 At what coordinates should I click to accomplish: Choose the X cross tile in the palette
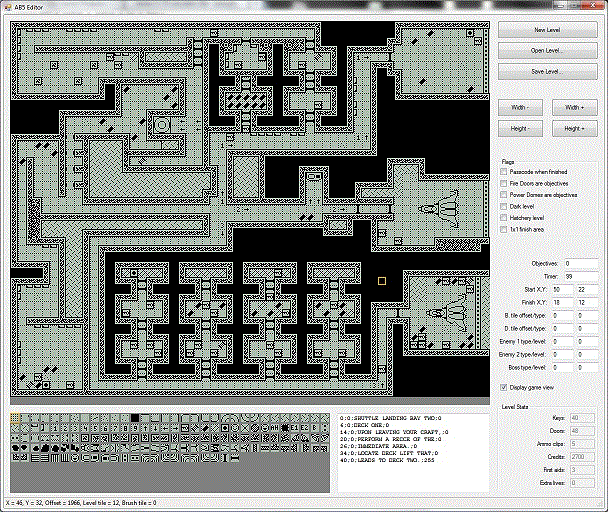(x=245, y=428)
